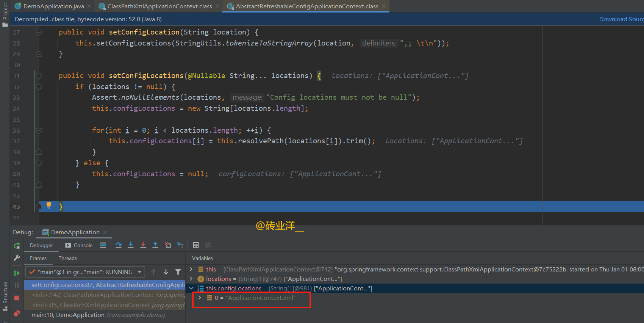This screenshot has height=323, width=644.
Task: Toggle fold marker at line 27
Action: [39, 32]
